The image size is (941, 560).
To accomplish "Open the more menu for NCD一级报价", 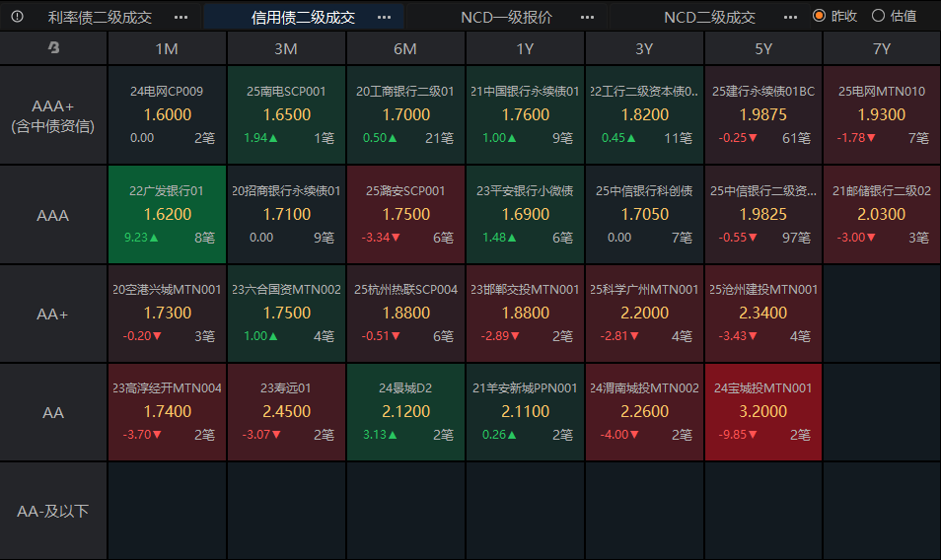I will click(x=588, y=18).
